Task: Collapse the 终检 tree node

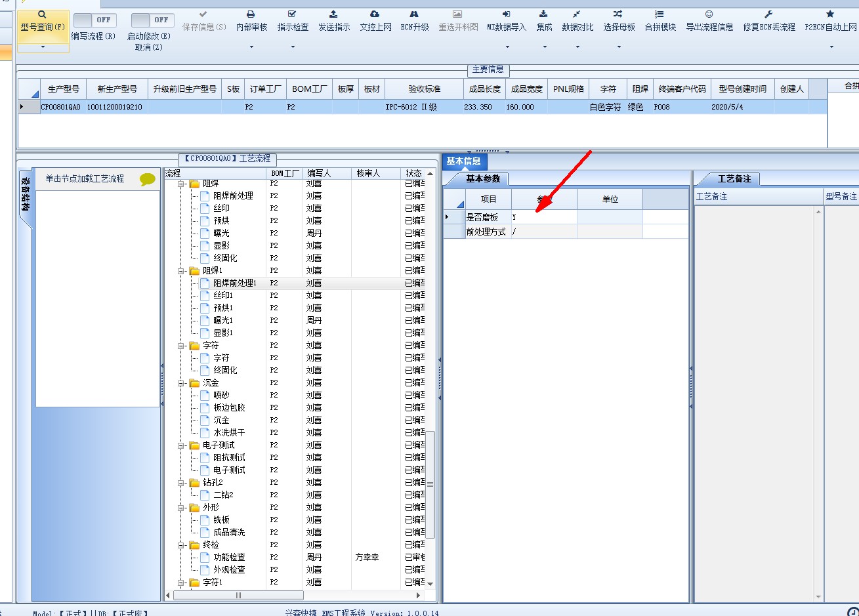Action: 182,544
